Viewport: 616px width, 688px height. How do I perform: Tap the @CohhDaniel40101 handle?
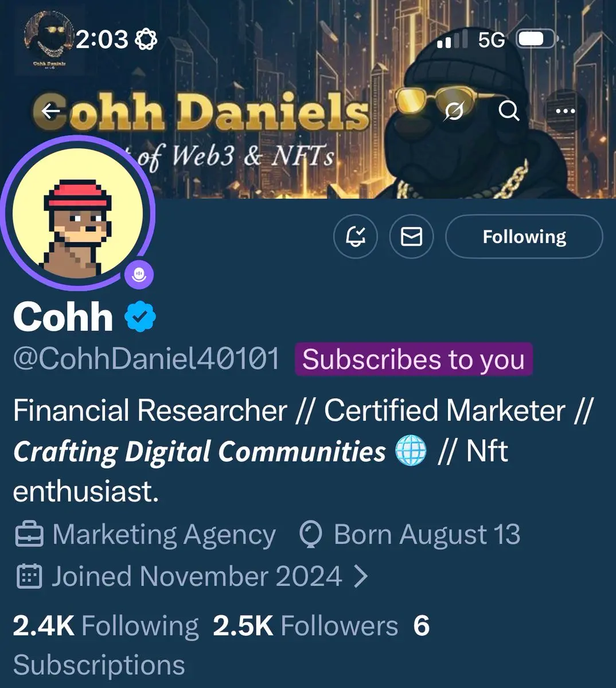click(x=146, y=359)
